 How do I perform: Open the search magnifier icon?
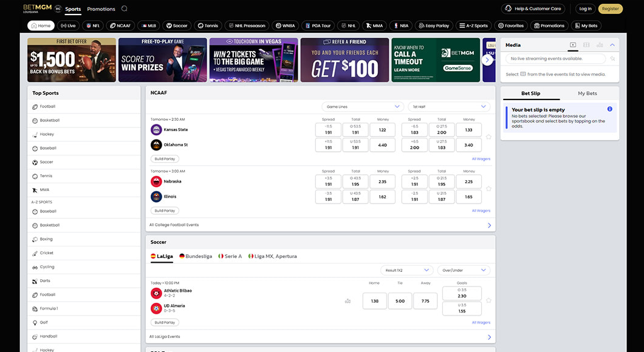point(125,8)
